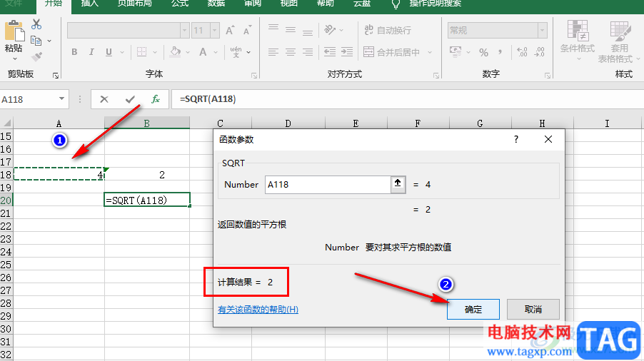Open Format as Table (套用表格格式)
The image size is (644, 361).
point(618,41)
